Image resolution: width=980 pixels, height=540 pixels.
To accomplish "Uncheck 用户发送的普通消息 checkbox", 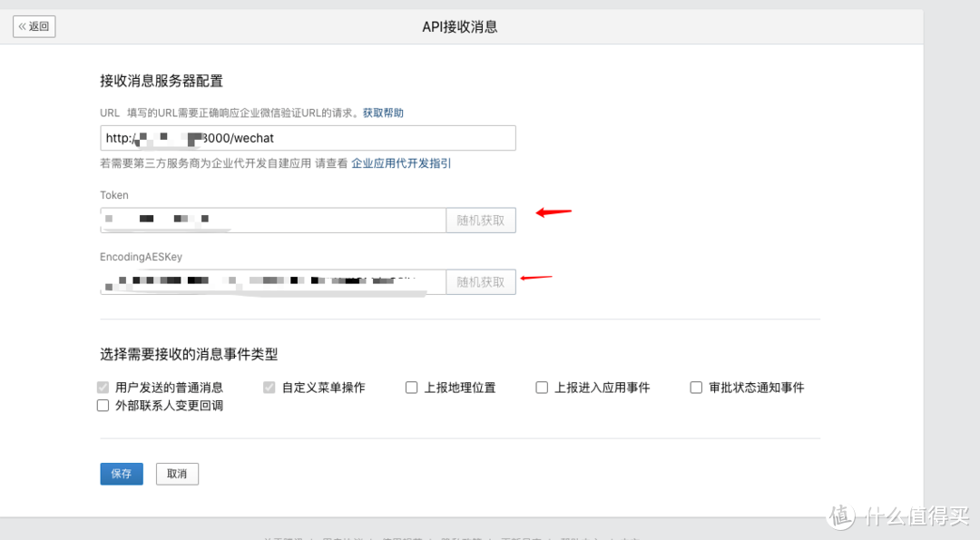I will (x=103, y=387).
